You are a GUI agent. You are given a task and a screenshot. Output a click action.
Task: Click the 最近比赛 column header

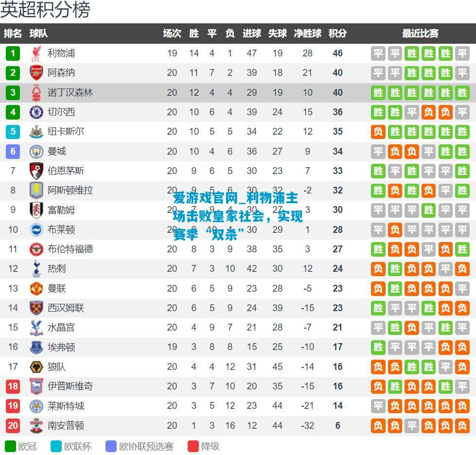[420, 33]
